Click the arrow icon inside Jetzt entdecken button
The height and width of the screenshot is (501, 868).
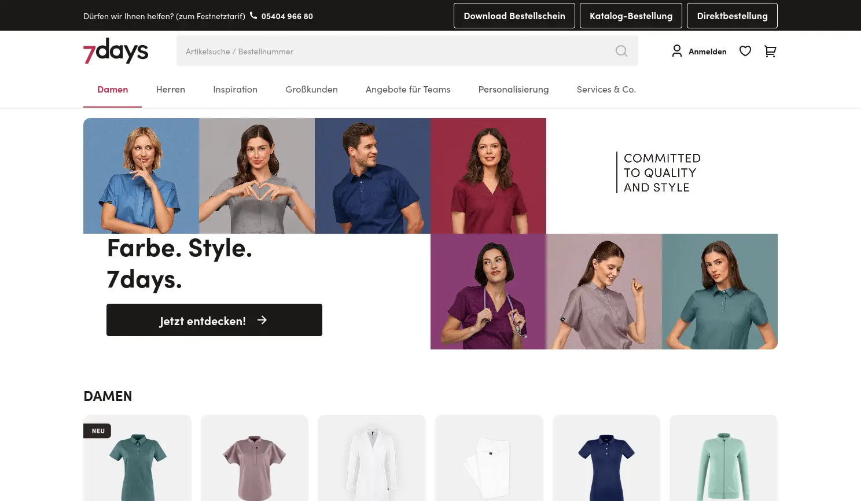point(262,320)
